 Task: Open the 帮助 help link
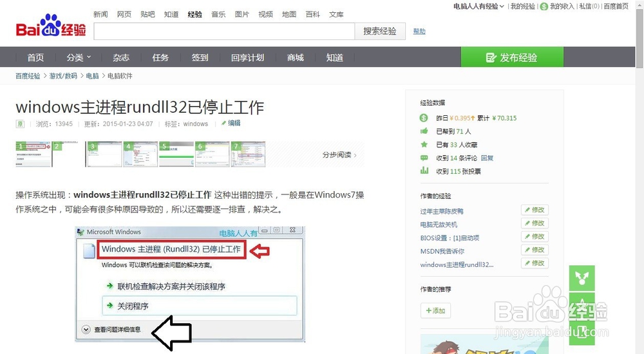coord(419,31)
